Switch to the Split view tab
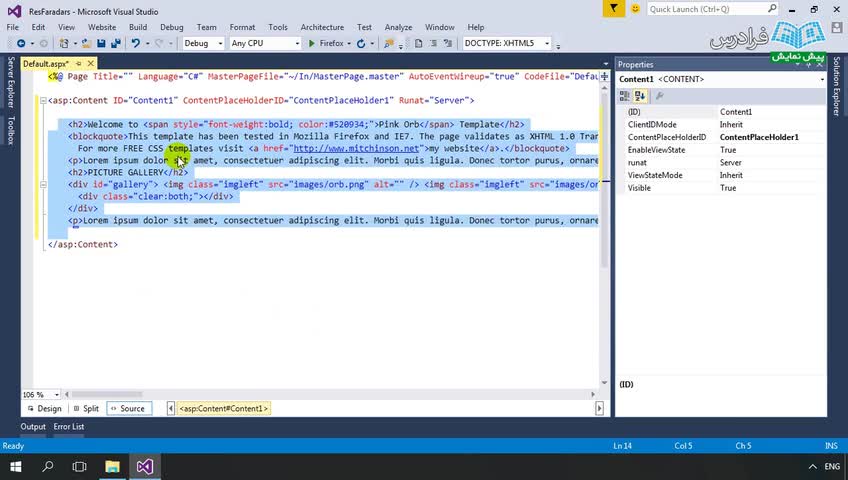This screenshot has height=480, width=848. click(86, 408)
